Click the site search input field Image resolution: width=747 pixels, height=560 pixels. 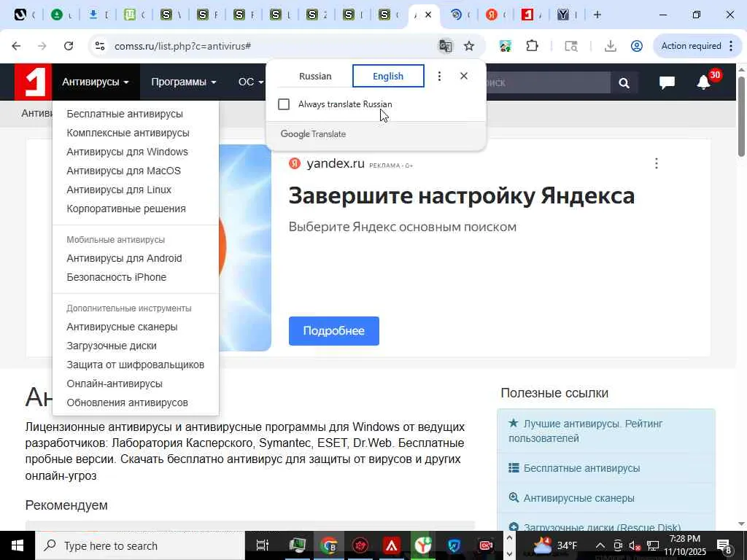548,83
